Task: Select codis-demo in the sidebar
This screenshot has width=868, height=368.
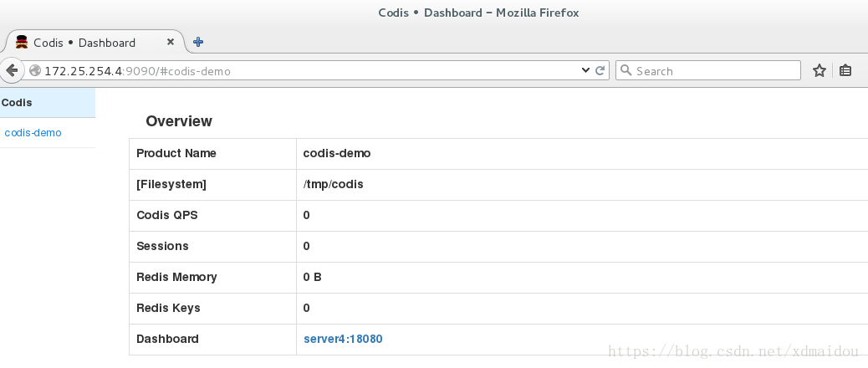Action: click(33, 133)
